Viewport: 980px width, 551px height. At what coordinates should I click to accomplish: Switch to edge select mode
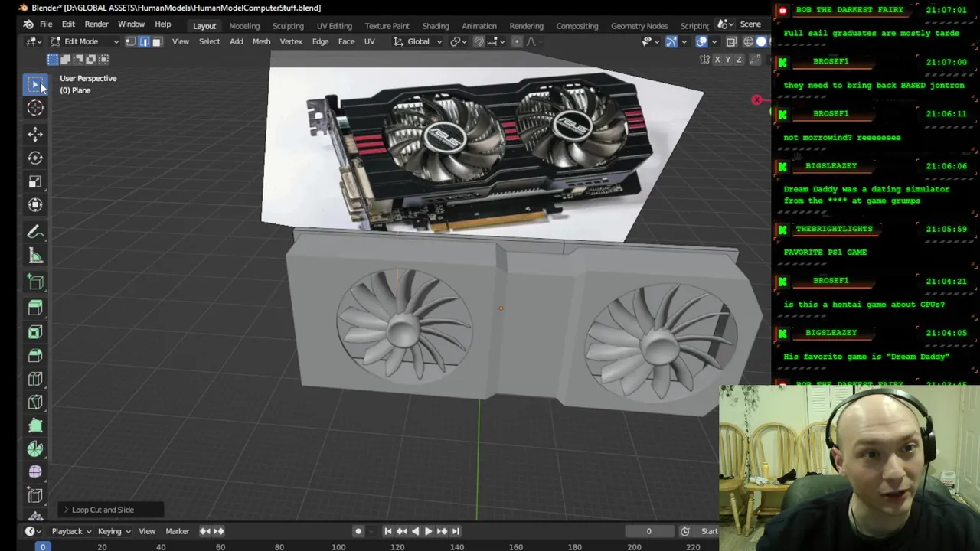(144, 41)
